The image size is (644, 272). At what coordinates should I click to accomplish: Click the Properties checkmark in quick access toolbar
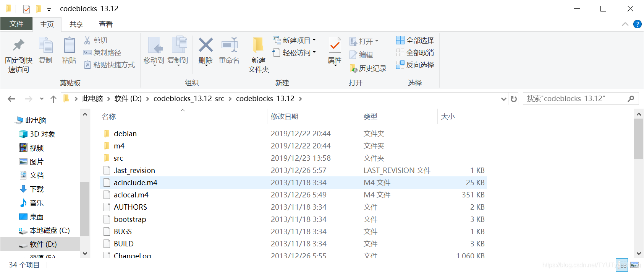(26, 9)
